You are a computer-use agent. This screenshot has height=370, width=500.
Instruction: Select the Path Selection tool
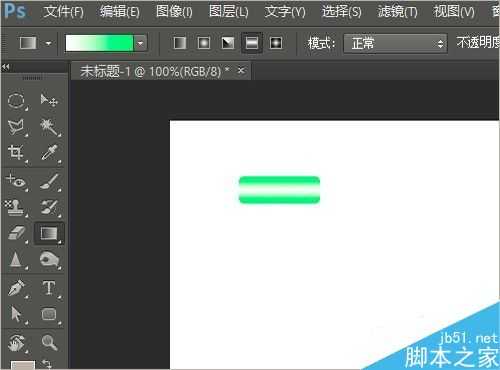coord(16,314)
